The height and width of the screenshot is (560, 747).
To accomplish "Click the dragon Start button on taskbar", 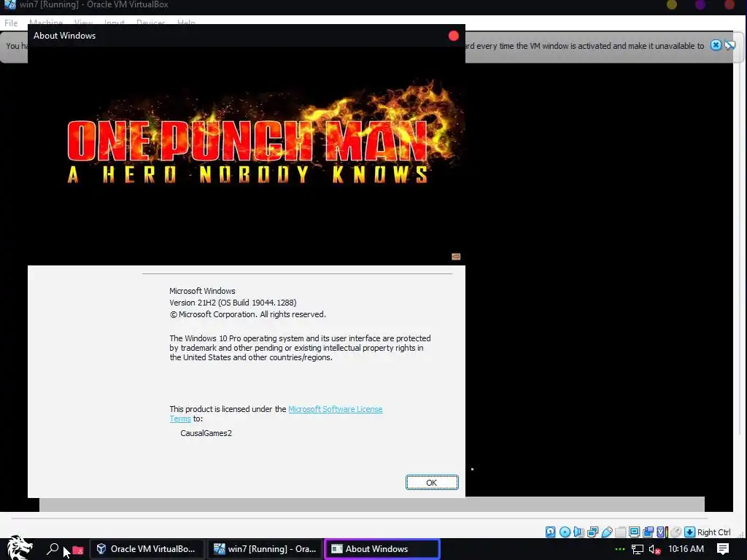I will (x=19, y=548).
